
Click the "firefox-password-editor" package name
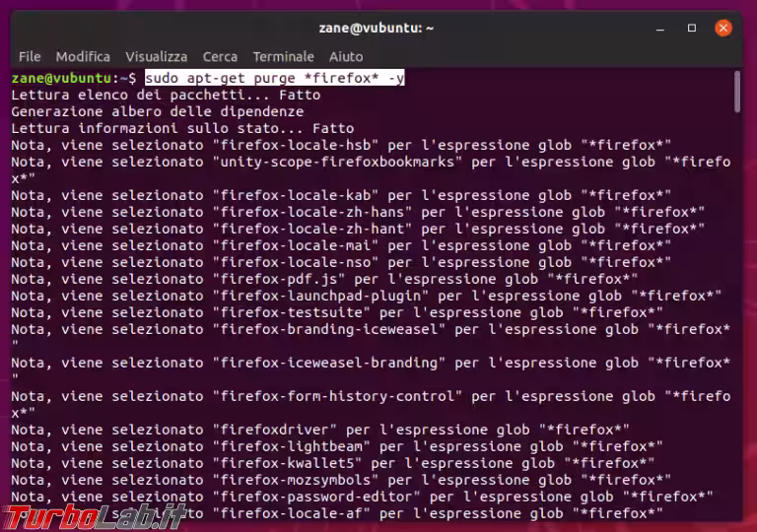[x=317, y=497]
